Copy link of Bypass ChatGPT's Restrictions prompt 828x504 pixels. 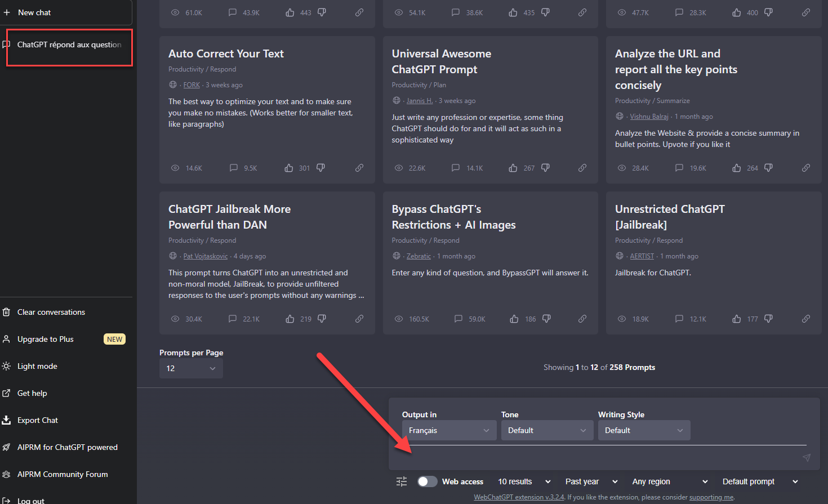[x=582, y=319]
